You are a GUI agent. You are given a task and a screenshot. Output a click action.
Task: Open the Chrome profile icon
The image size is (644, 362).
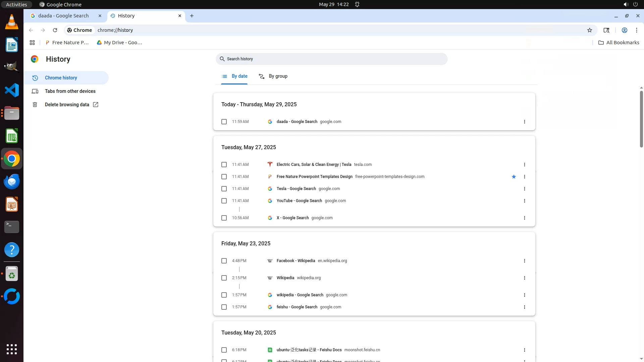point(624,30)
